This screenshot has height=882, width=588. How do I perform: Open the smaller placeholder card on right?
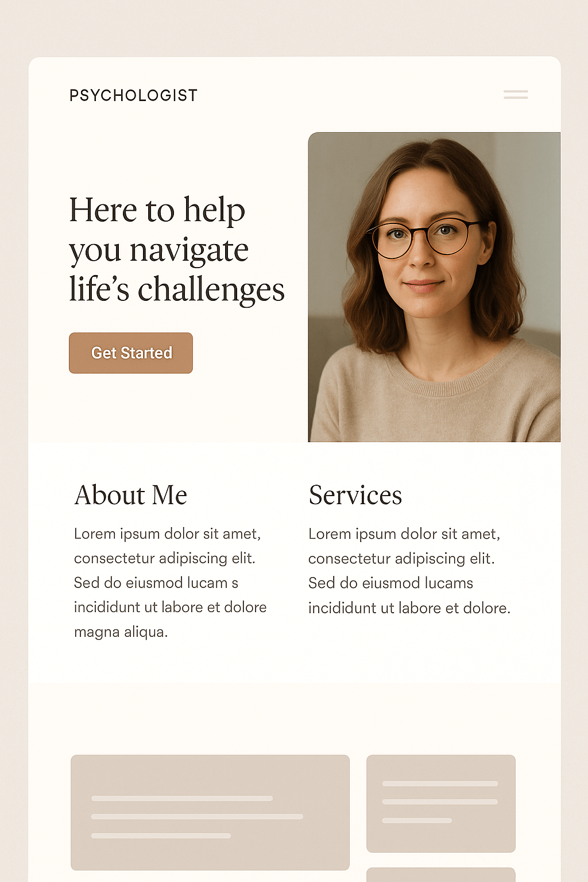441,803
